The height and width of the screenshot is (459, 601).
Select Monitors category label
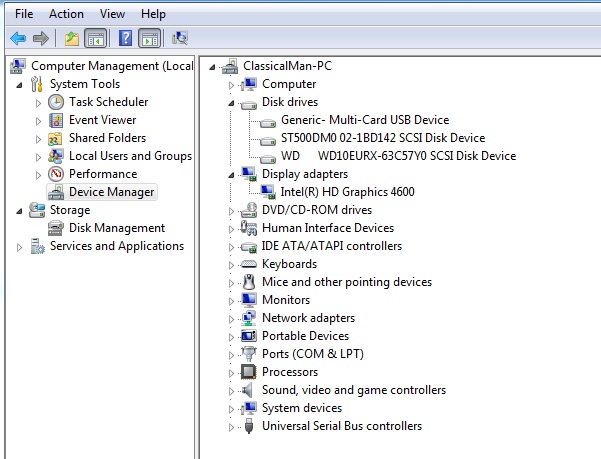(286, 300)
